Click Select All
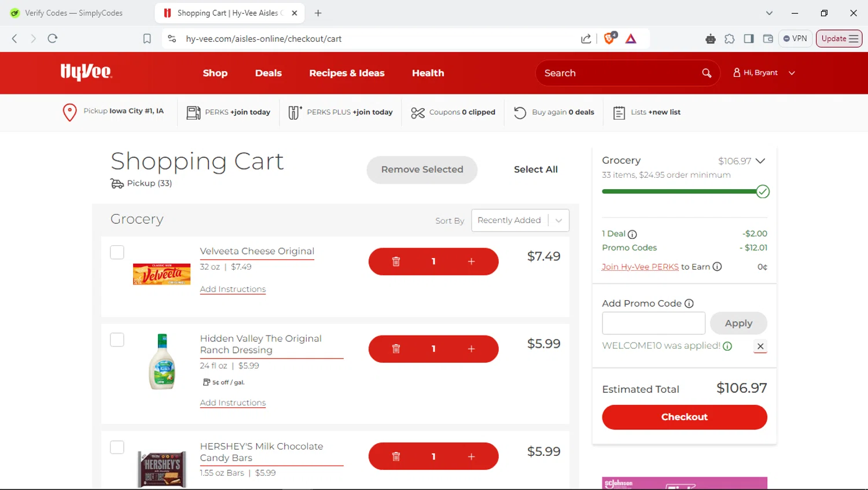The width and height of the screenshot is (868, 490). (536, 170)
